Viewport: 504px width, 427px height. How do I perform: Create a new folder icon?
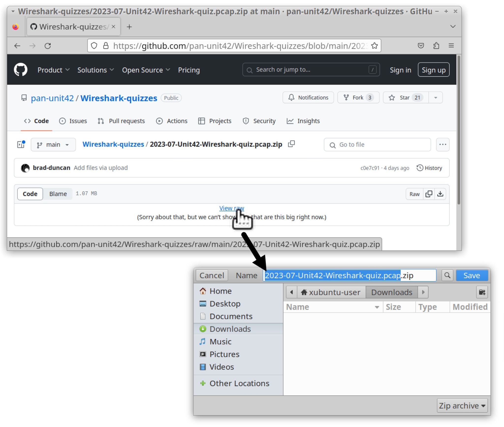[482, 292]
